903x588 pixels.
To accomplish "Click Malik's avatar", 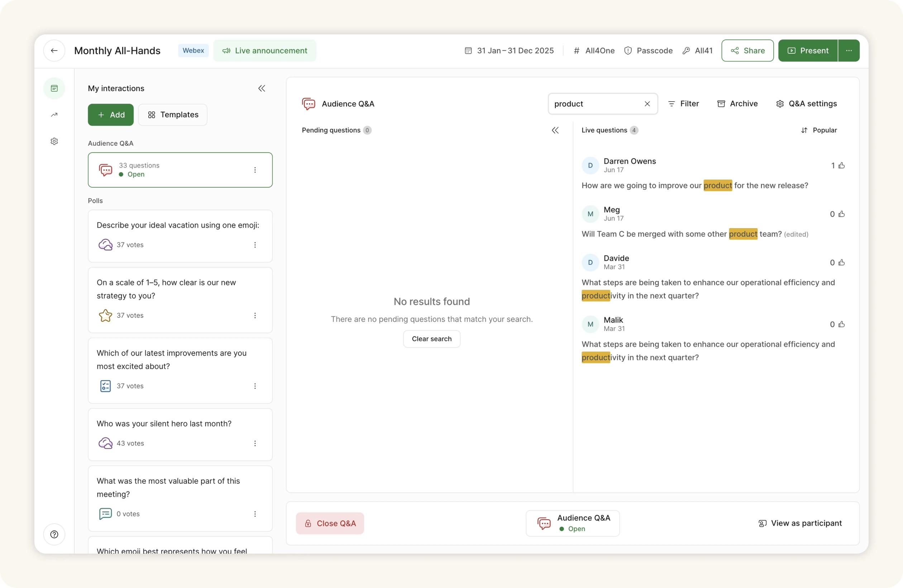I will click(x=591, y=324).
